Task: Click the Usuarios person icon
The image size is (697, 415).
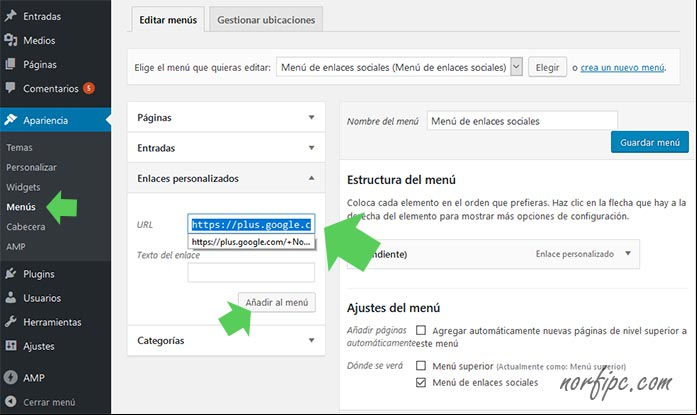Action: 11,298
